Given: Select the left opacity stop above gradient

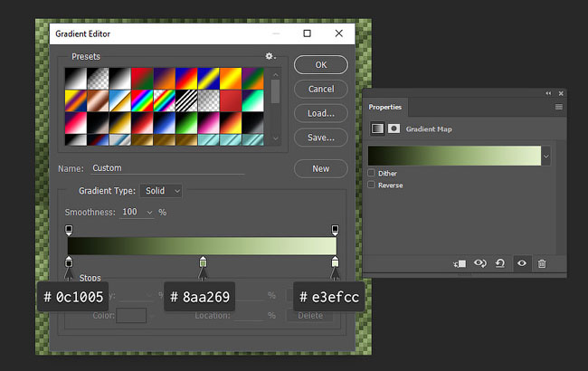Looking at the screenshot, I should 69,230.
